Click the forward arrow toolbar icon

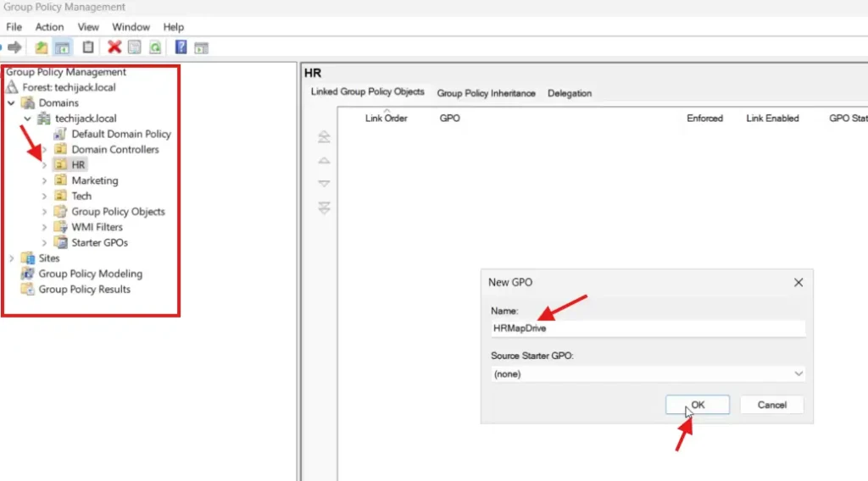[x=14, y=47]
